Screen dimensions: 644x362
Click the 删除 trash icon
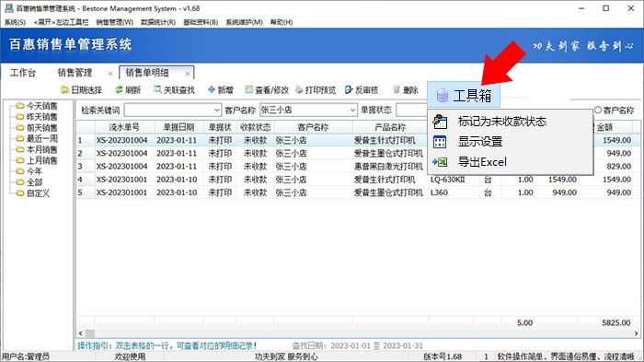coord(397,89)
